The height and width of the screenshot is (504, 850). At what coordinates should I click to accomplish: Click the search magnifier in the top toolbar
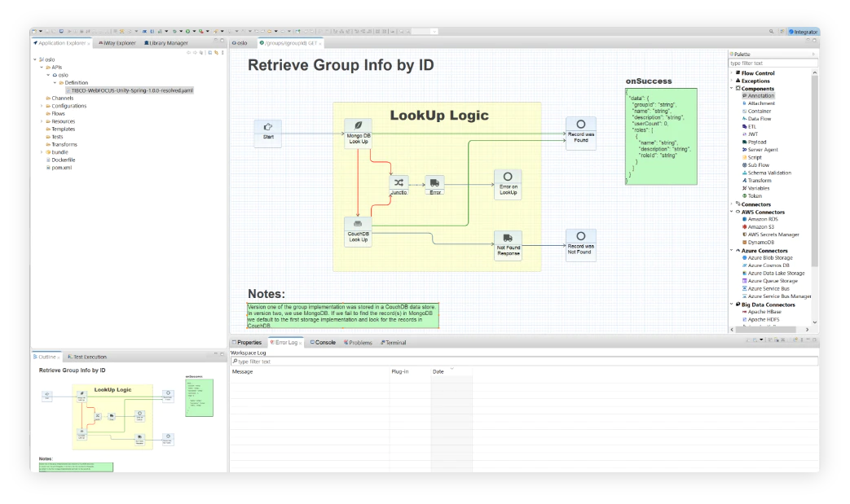(772, 32)
